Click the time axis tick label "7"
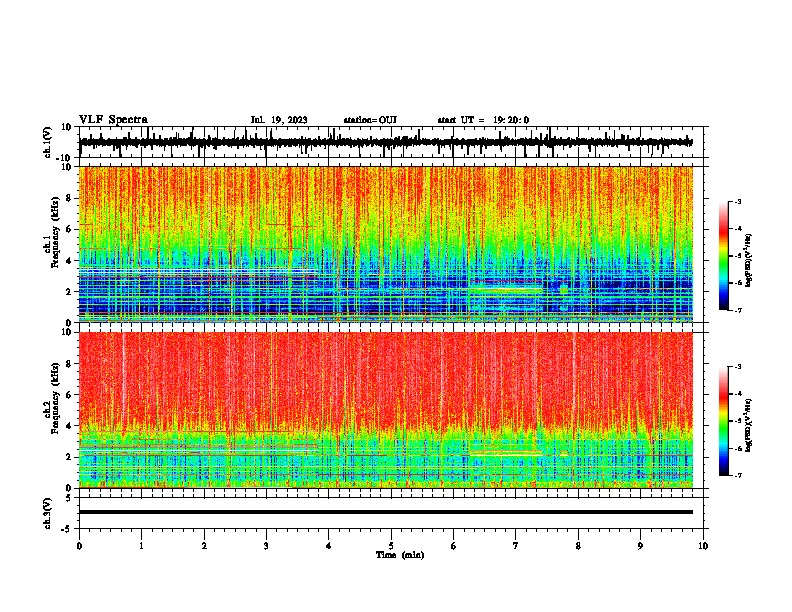This screenshot has height=612, width=792. tap(516, 546)
